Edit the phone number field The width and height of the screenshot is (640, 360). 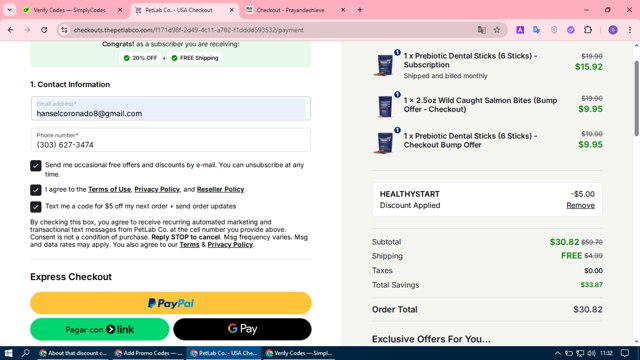171,140
